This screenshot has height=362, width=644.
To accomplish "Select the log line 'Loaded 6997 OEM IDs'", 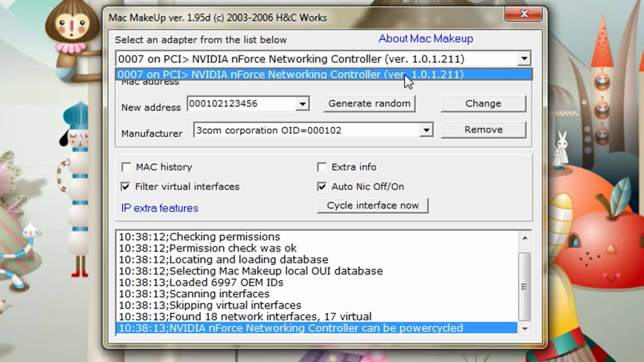I will tap(316, 283).
